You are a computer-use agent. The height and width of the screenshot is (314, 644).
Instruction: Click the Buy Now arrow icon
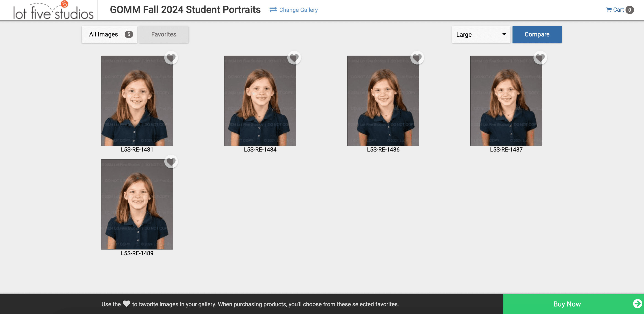(x=637, y=304)
